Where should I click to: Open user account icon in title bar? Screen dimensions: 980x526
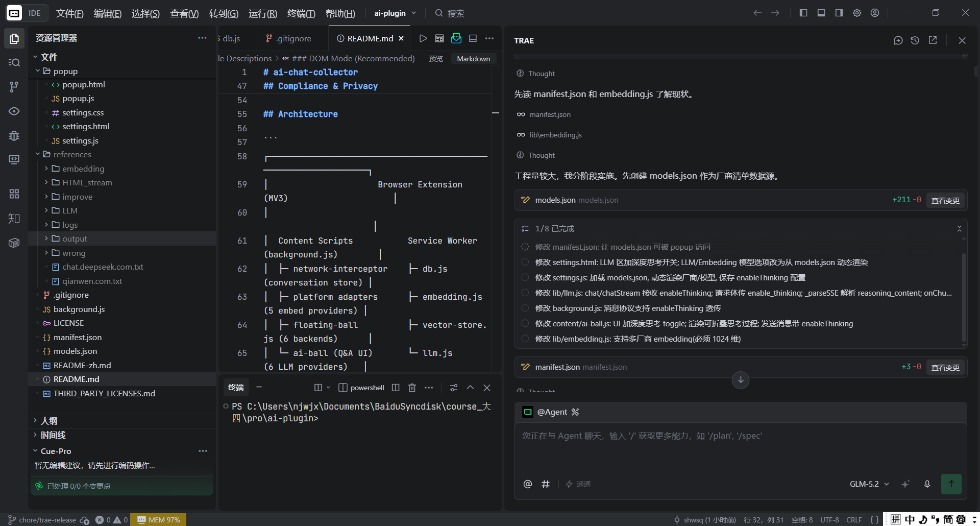point(875,13)
